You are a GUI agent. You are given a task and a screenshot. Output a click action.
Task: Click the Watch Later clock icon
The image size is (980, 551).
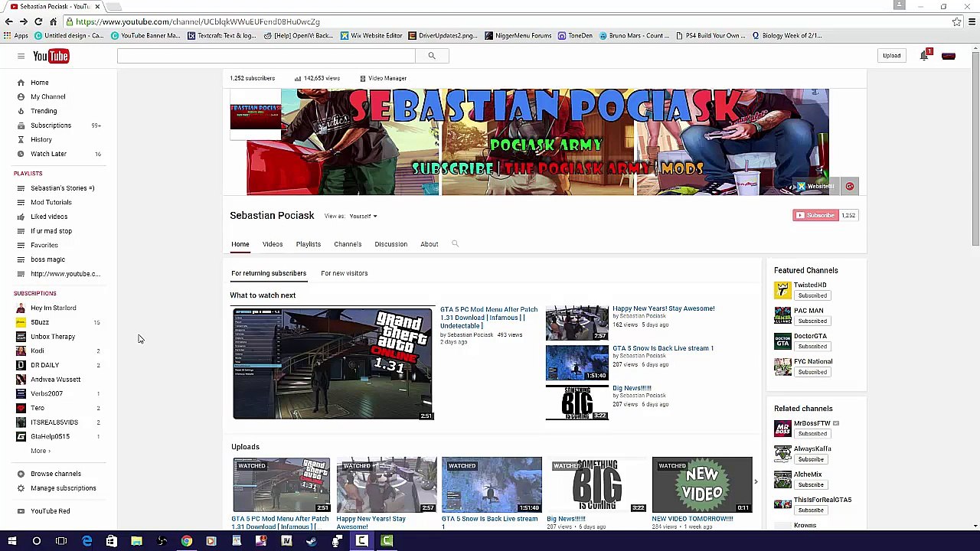point(21,154)
